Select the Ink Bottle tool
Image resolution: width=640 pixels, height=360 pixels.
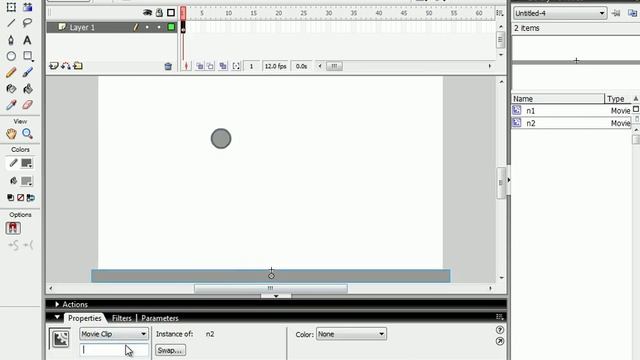pyautogui.click(x=11, y=89)
